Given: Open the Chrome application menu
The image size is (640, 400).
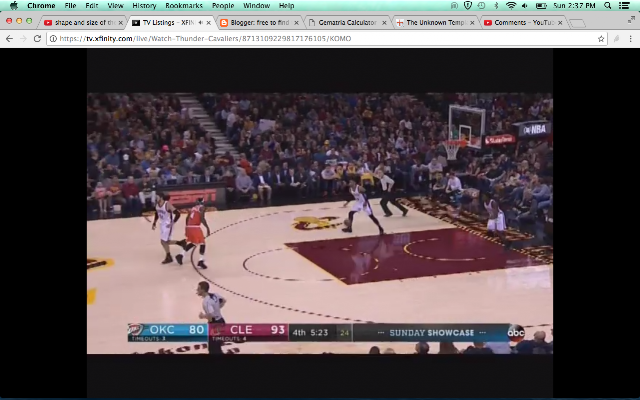Looking at the screenshot, I should (41, 6).
